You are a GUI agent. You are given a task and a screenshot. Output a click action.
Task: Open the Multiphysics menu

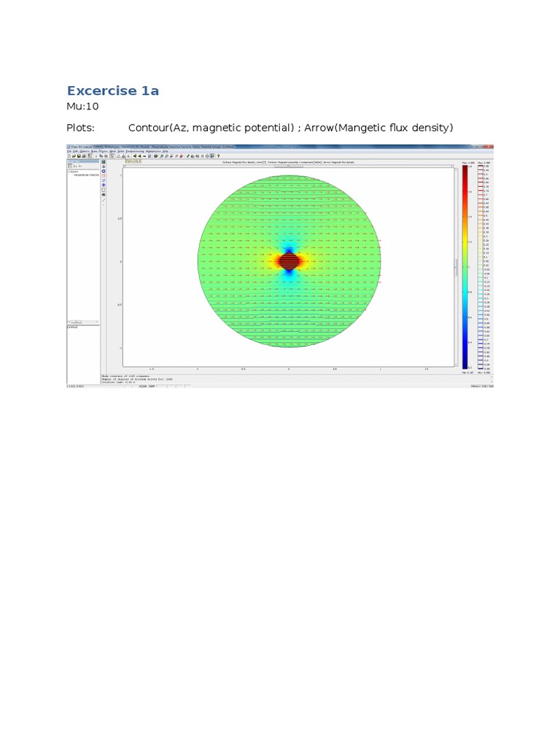[153, 152]
